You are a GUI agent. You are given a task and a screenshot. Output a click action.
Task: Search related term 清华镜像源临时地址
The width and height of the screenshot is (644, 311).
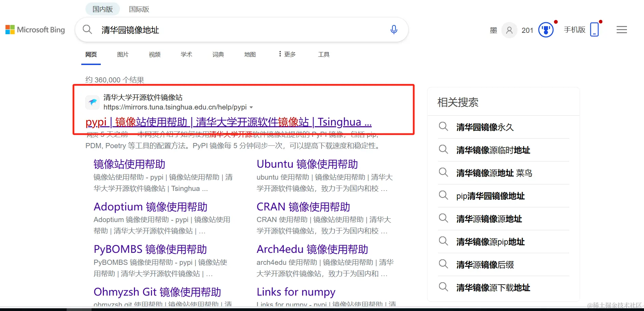pos(493,150)
